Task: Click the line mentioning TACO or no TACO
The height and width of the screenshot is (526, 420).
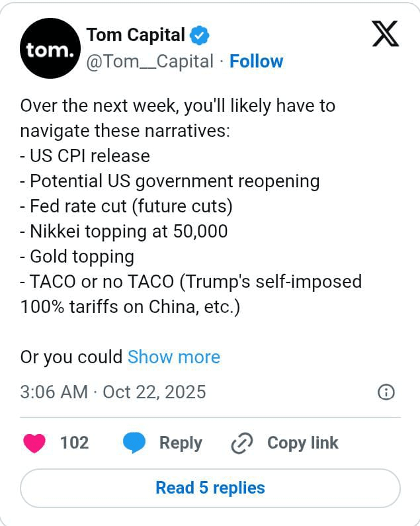Action: pos(191,281)
